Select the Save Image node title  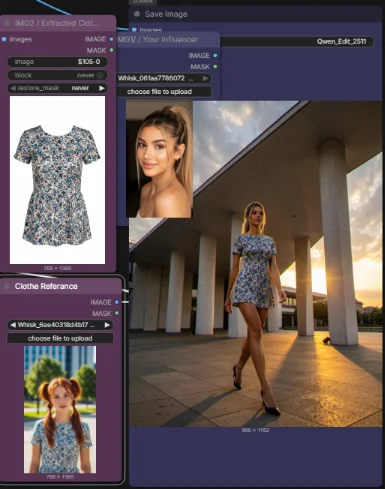[x=166, y=14]
